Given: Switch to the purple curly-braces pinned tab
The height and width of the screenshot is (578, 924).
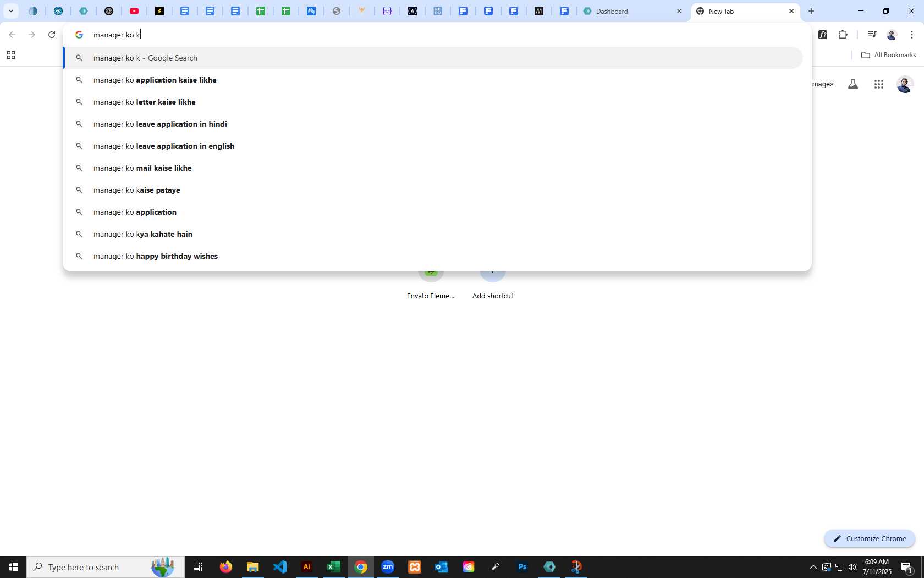Looking at the screenshot, I should point(387,11).
